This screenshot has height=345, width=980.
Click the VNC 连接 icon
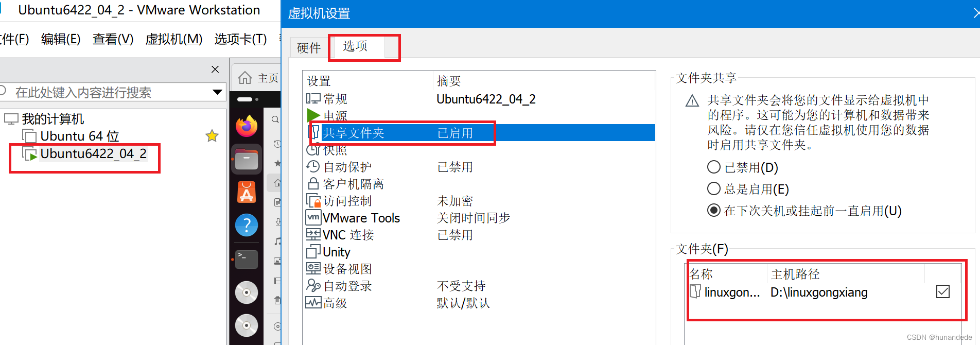(313, 234)
